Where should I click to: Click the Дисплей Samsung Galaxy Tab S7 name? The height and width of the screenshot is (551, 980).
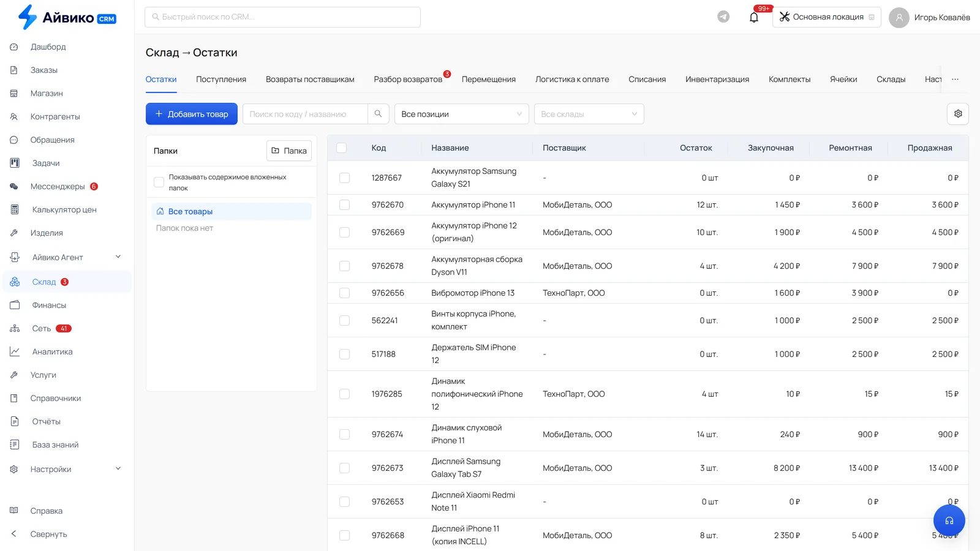(x=466, y=468)
